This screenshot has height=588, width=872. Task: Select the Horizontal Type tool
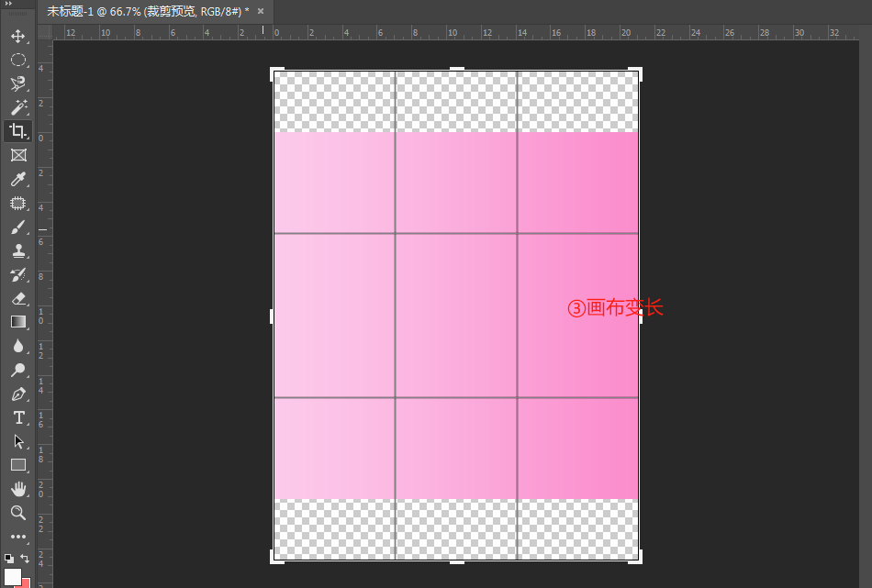(x=17, y=417)
